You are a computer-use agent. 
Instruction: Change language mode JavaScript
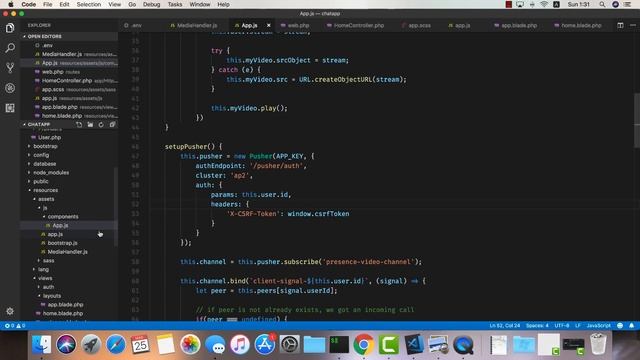pos(598,326)
